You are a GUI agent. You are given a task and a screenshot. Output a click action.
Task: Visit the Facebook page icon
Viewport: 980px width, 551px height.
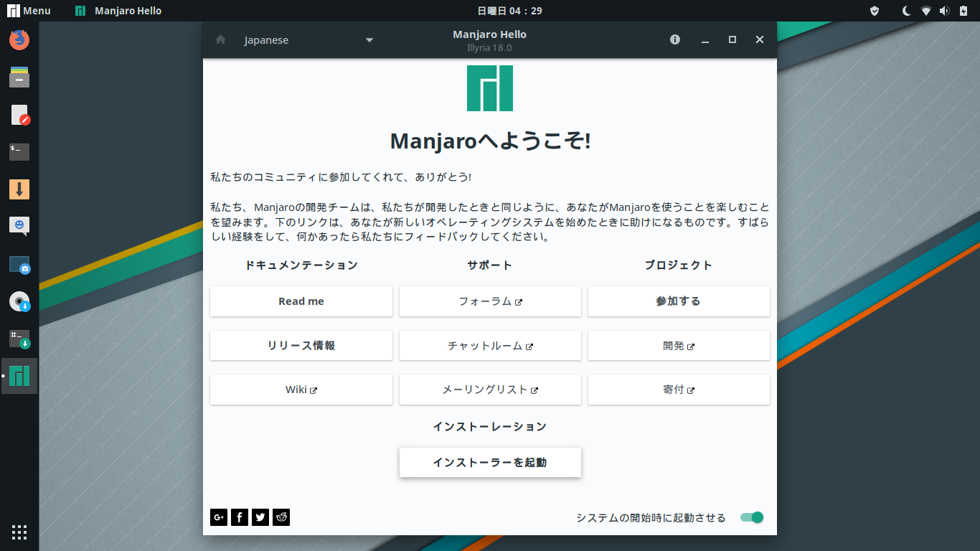240,517
